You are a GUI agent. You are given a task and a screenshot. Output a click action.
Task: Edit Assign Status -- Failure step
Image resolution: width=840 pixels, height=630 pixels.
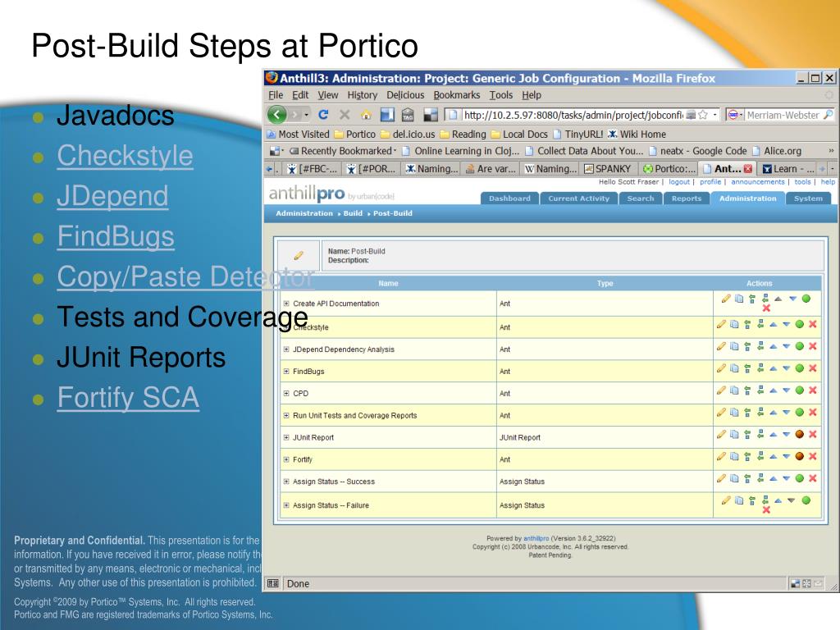(726, 500)
